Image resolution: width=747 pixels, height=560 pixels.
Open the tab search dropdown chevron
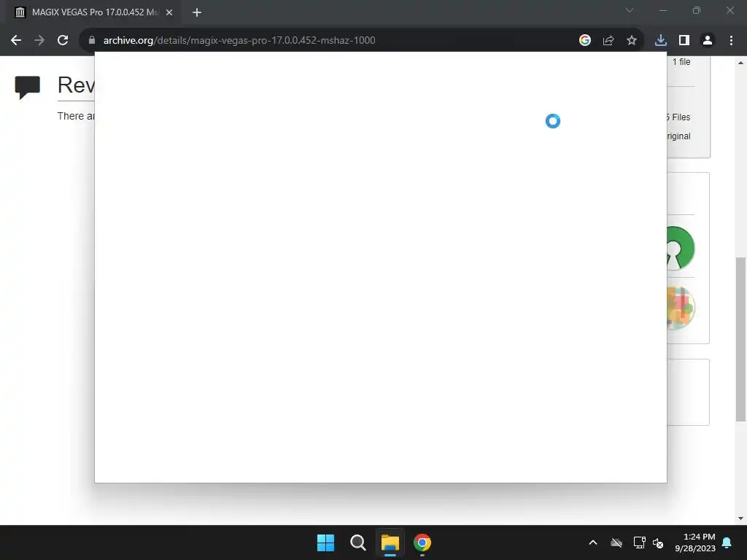pyautogui.click(x=630, y=10)
